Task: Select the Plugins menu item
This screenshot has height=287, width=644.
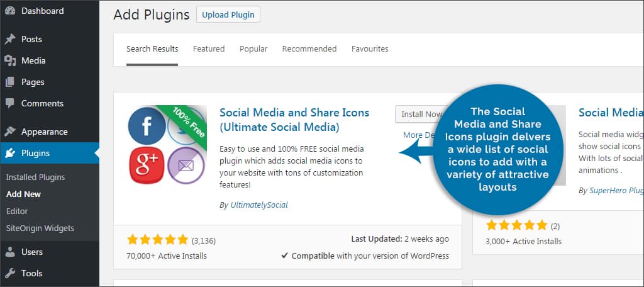Action: point(50,153)
